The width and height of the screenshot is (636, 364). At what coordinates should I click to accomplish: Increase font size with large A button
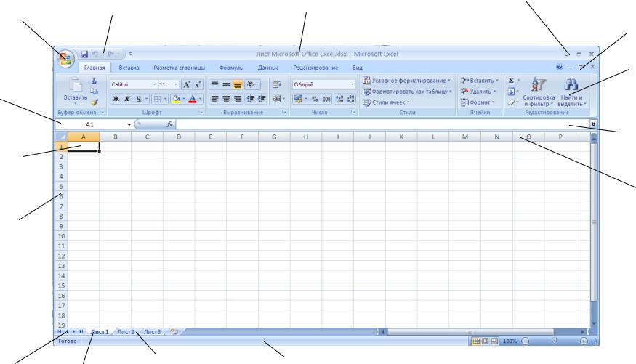(187, 85)
